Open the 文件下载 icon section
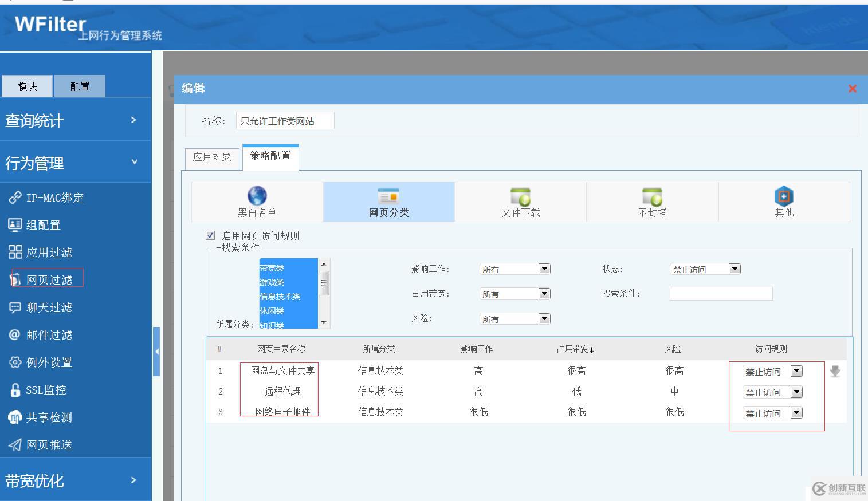The image size is (868, 501). [520, 196]
